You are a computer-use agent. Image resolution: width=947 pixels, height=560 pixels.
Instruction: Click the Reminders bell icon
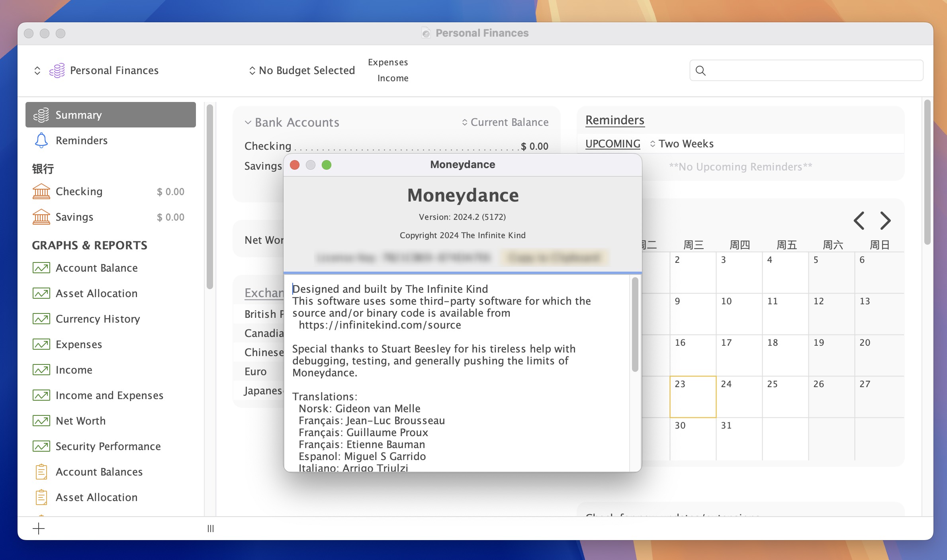pos(41,140)
